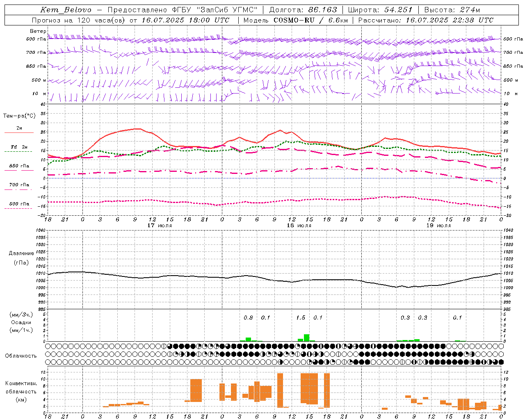Image resolution: width=525 pixels, height=420 pixels.
Task: Click the Td 2м dew point legend entry
Action: (19, 147)
